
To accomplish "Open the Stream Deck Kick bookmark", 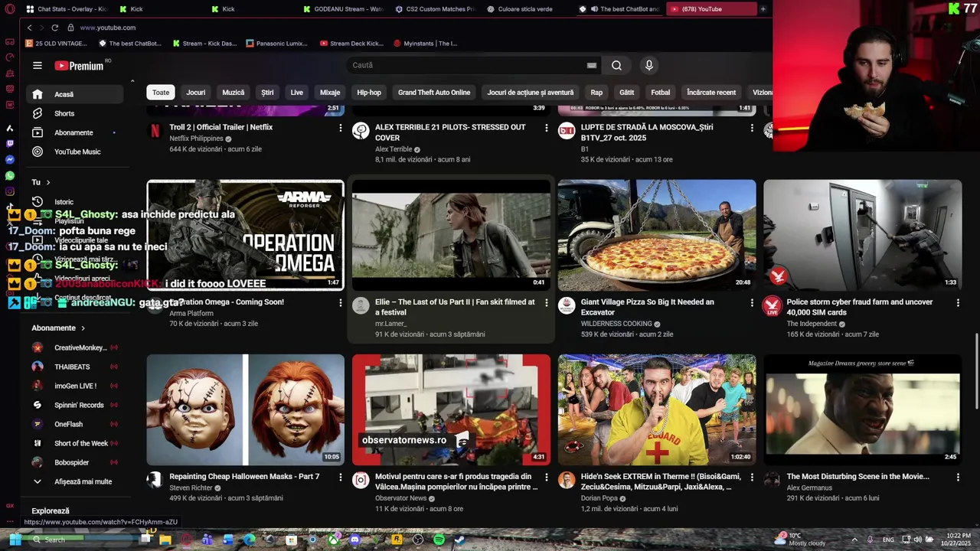I will 351,44.
